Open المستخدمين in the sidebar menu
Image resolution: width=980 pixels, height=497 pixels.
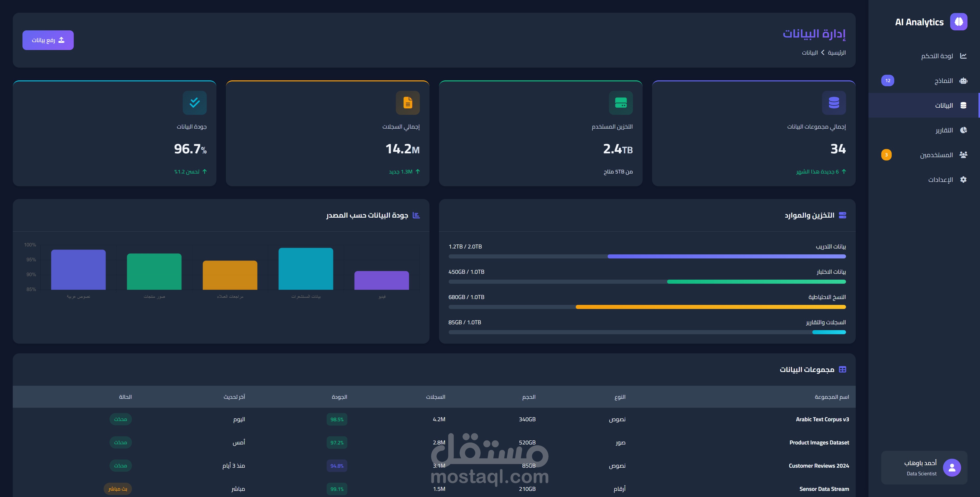936,155
